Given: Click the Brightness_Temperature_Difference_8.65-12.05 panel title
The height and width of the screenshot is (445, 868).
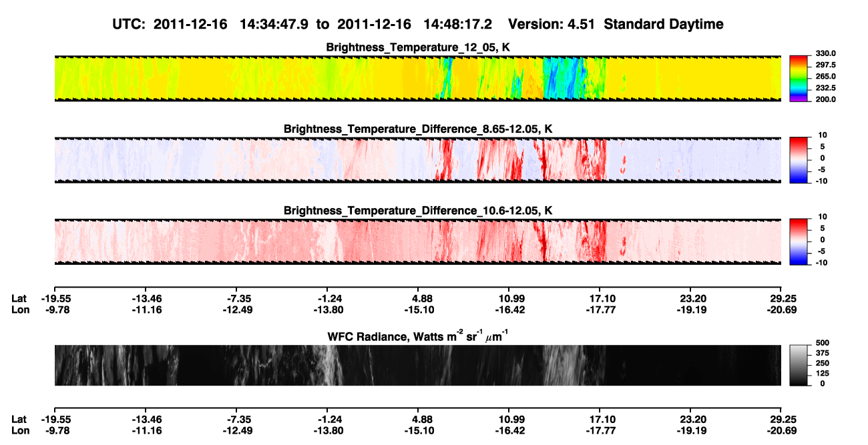Looking at the screenshot, I should coord(418,129).
